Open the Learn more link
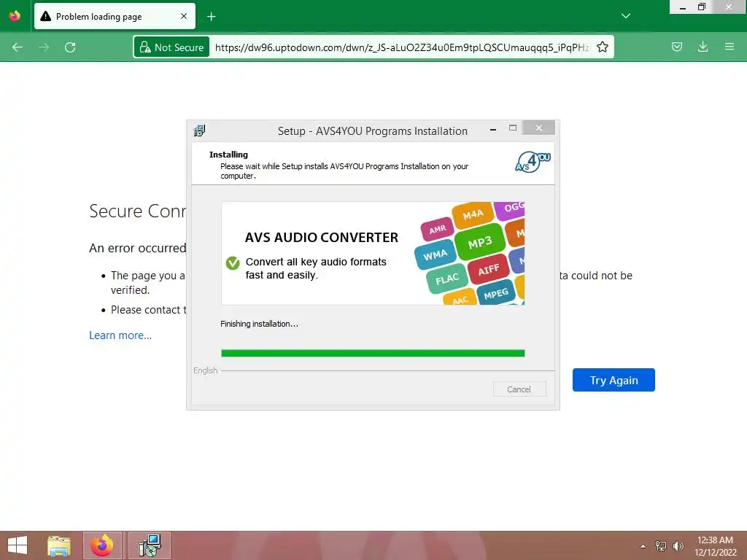Image resolution: width=747 pixels, height=560 pixels. [120, 335]
